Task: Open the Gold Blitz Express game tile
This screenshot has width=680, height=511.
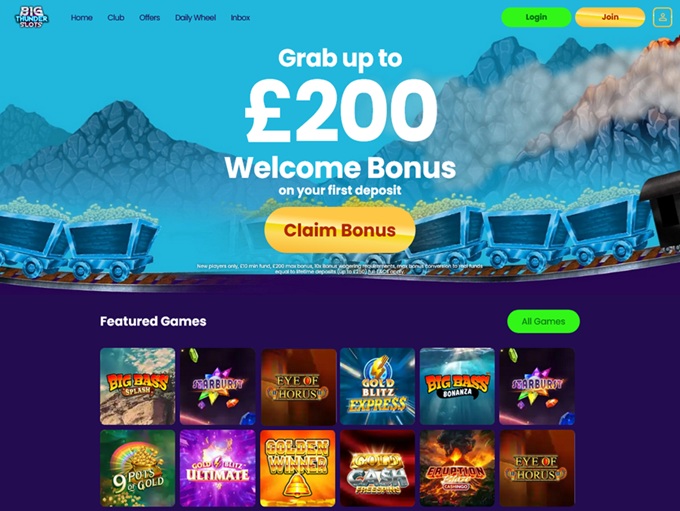Action: tap(377, 386)
